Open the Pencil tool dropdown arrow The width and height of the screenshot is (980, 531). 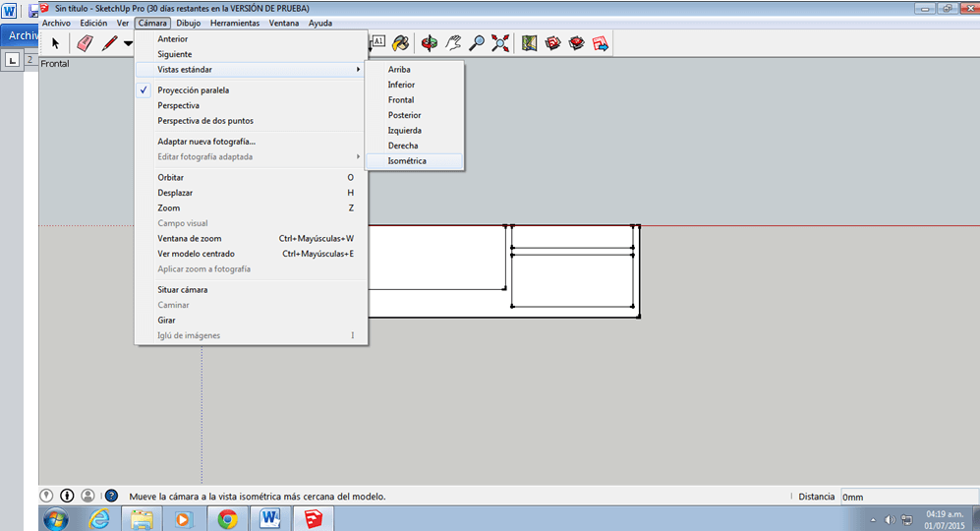click(x=128, y=44)
